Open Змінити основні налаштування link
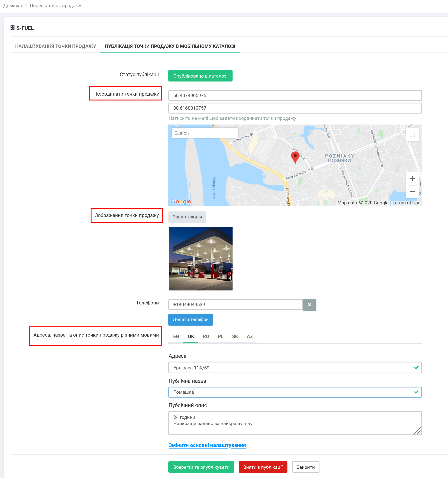The width and height of the screenshot is (448, 478). pos(207,445)
